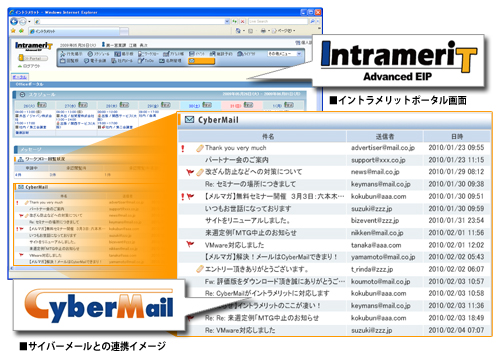Click the red flag on VMware対応しました mail

point(190,245)
